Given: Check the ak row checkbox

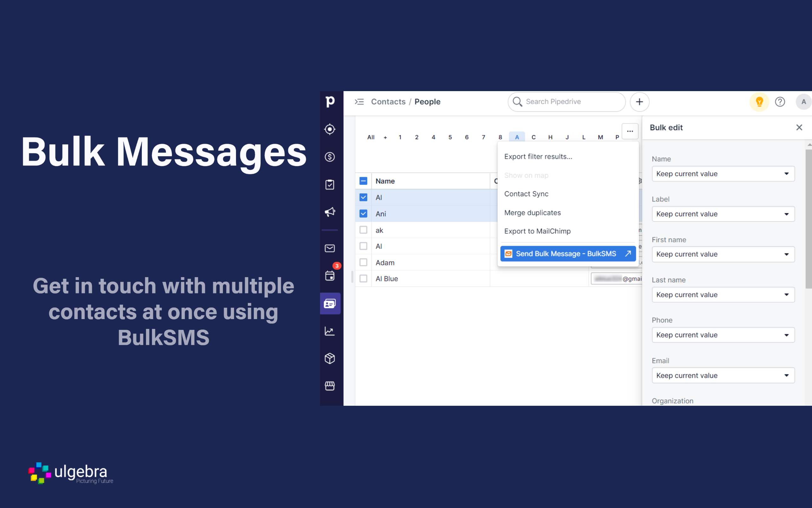Looking at the screenshot, I should [x=363, y=230].
